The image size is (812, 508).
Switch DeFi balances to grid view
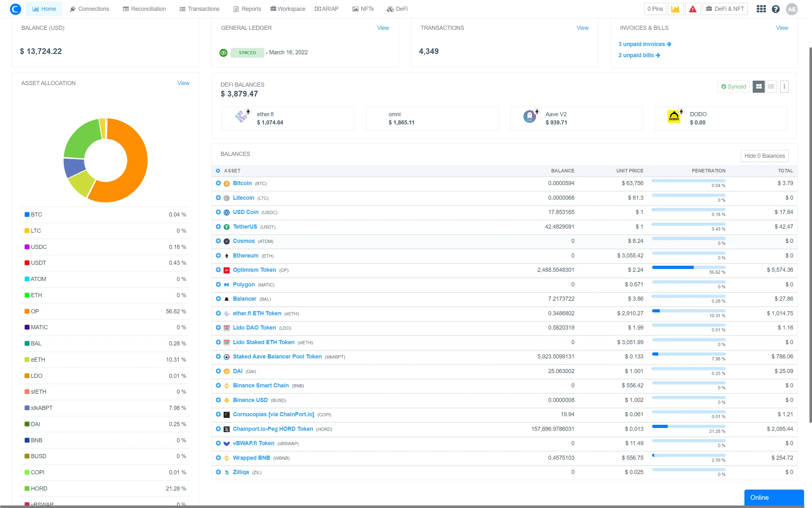pos(758,87)
